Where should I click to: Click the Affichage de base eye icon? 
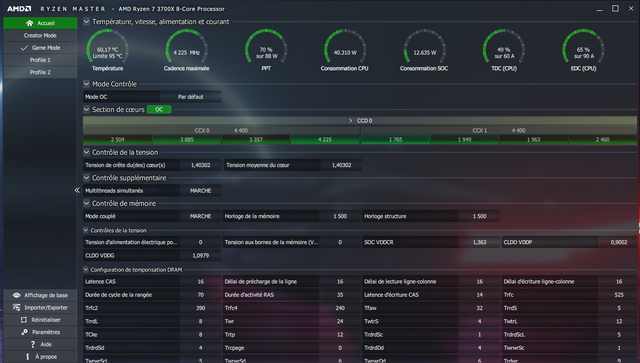[17, 295]
